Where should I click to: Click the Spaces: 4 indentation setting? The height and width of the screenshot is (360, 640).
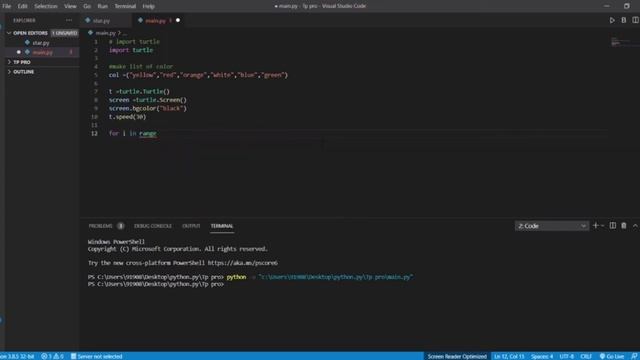click(542, 356)
